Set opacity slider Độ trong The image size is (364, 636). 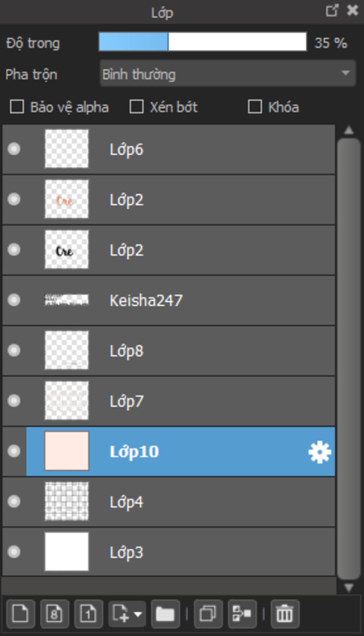[x=203, y=42]
